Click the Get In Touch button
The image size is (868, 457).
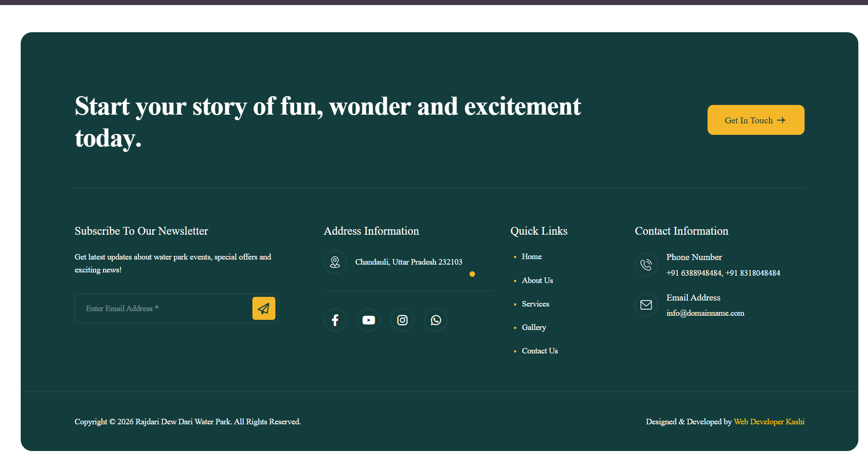(x=755, y=120)
